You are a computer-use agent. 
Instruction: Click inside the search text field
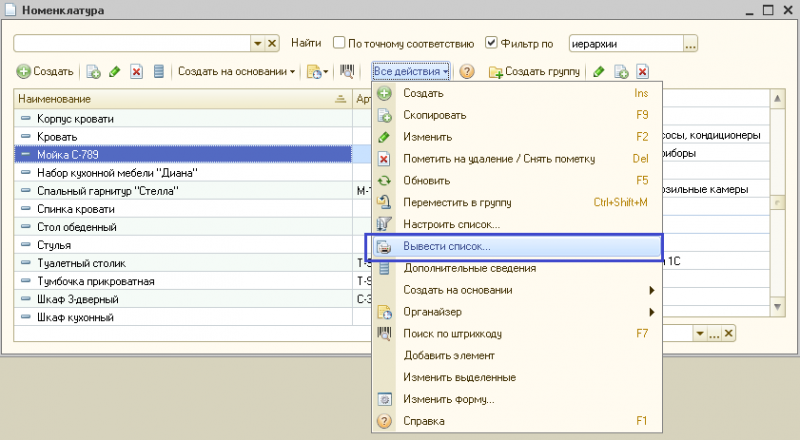tap(132, 43)
